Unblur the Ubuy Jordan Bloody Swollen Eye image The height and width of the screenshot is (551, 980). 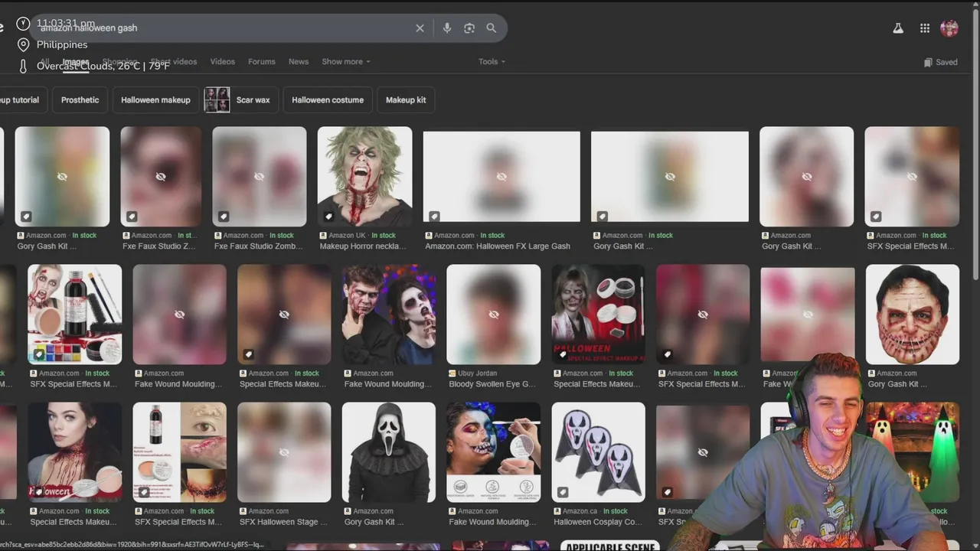(x=494, y=315)
